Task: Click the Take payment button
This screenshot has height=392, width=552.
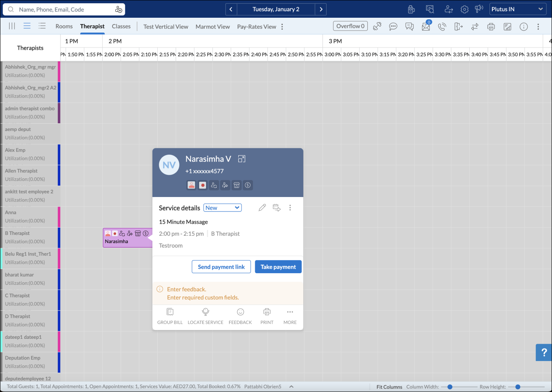Action: [x=278, y=267]
